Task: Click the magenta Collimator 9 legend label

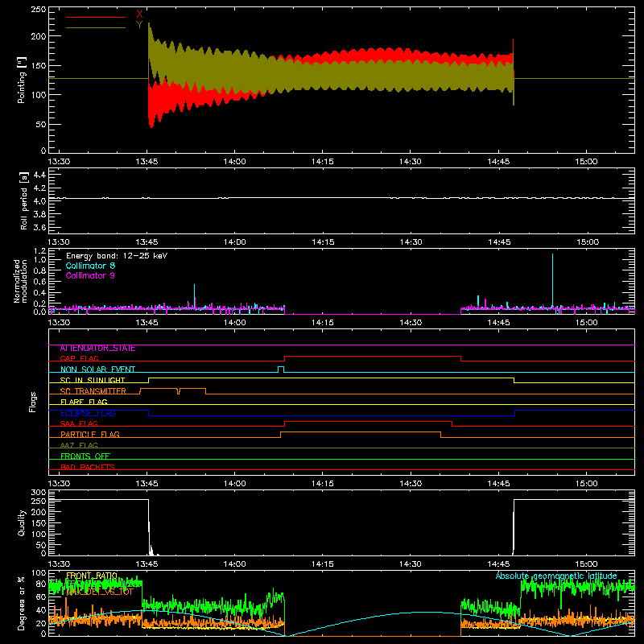Action: point(90,275)
